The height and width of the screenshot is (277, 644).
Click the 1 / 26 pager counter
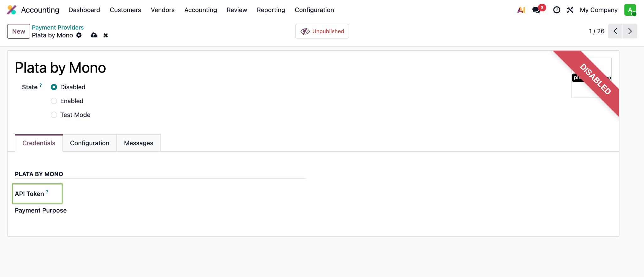[x=597, y=31]
